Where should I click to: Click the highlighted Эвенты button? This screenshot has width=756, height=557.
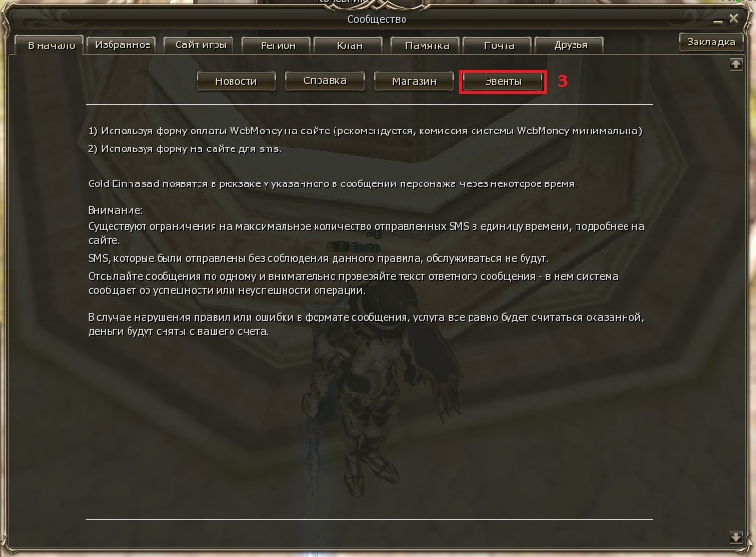click(x=503, y=81)
